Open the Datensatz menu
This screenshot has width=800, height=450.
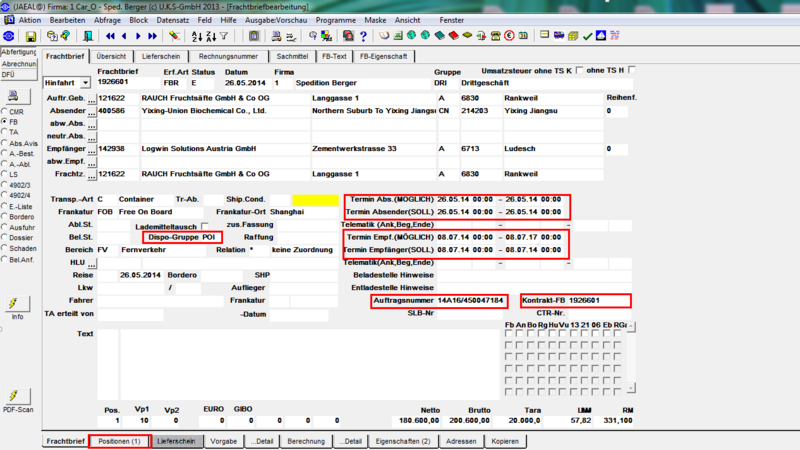(x=172, y=20)
